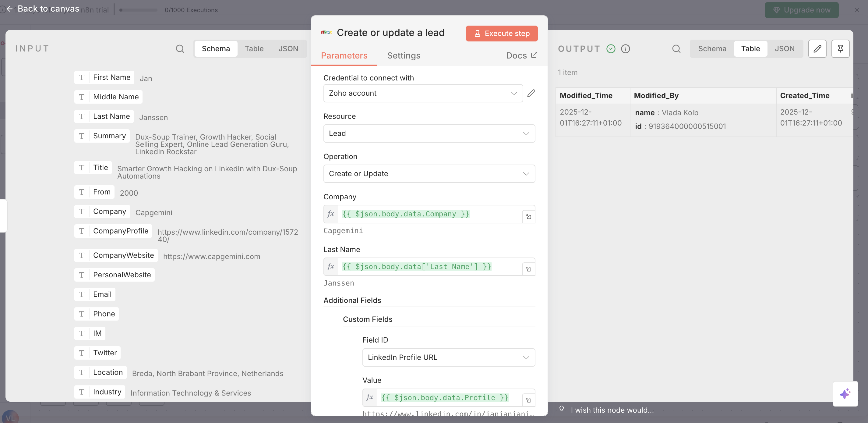This screenshot has height=423, width=868.
Task: Expand the Last Name expression editor
Action: pyautogui.click(x=528, y=269)
